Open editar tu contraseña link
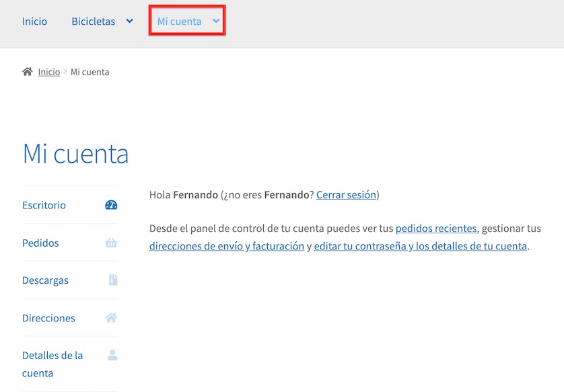The image size is (564, 392). pos(420,246)
